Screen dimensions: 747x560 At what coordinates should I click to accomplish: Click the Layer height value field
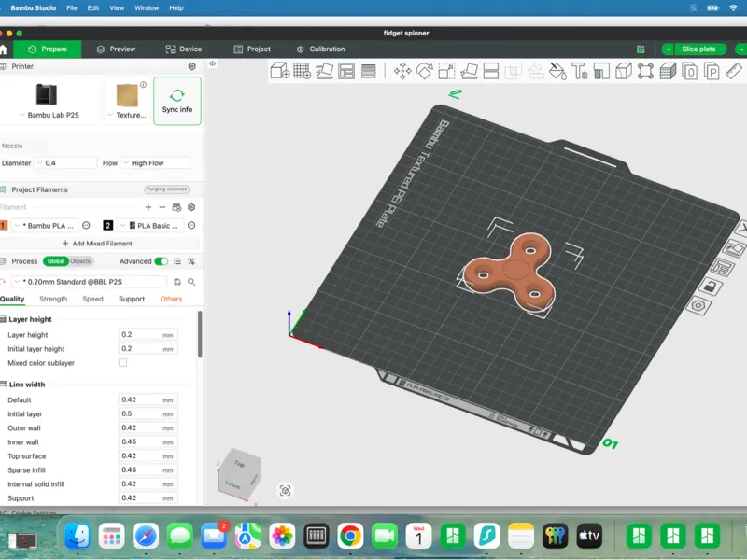148,335
